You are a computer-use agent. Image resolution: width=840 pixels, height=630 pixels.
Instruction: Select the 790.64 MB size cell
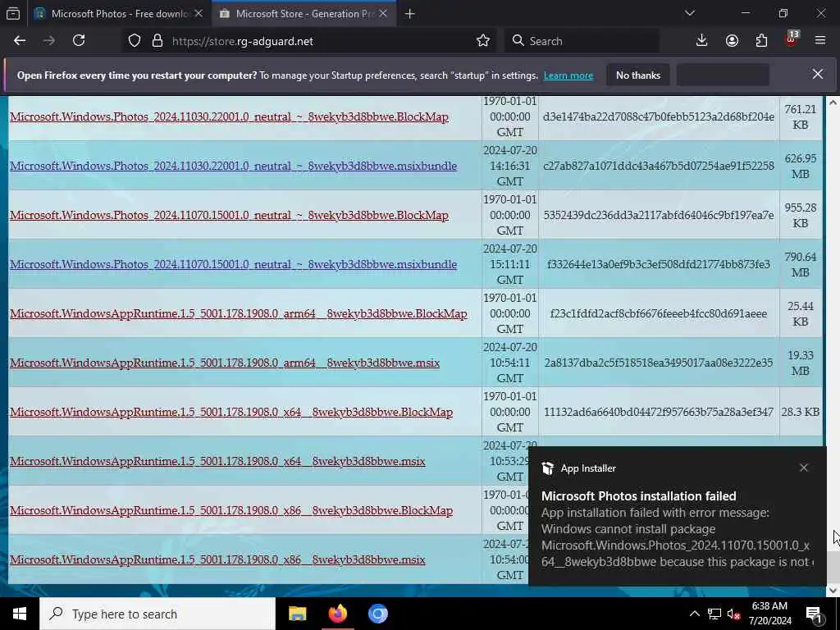(801, 265)
